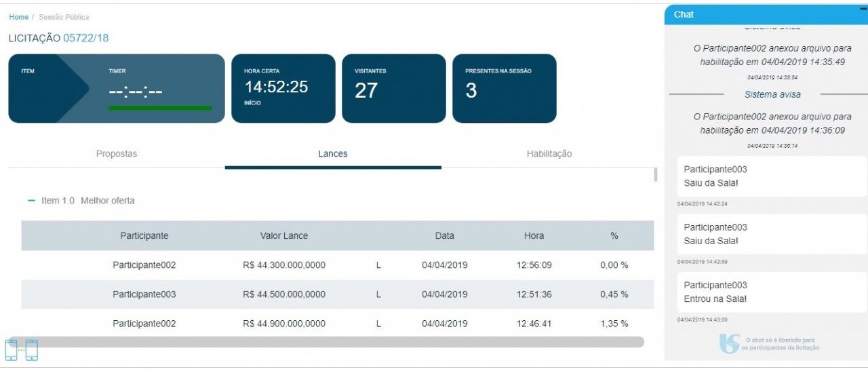Screen dimensions: 868x369
Task: Click the Hora Certa clock card
Action: [283, 88]
